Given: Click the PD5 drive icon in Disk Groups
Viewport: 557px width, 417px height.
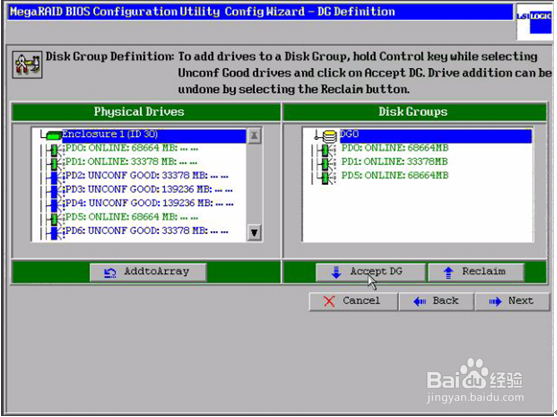Looking at the screenshot, I should pyautogui.click(x=325, y=178).
